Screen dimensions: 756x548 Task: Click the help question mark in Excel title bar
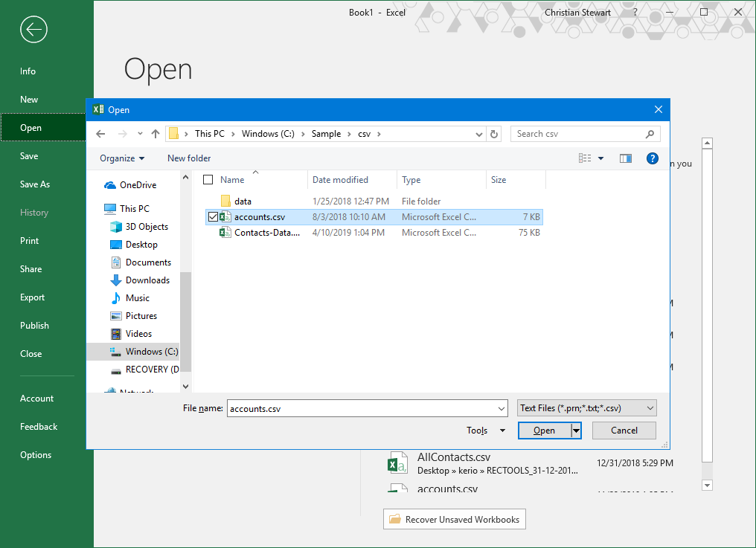point(635,12)
